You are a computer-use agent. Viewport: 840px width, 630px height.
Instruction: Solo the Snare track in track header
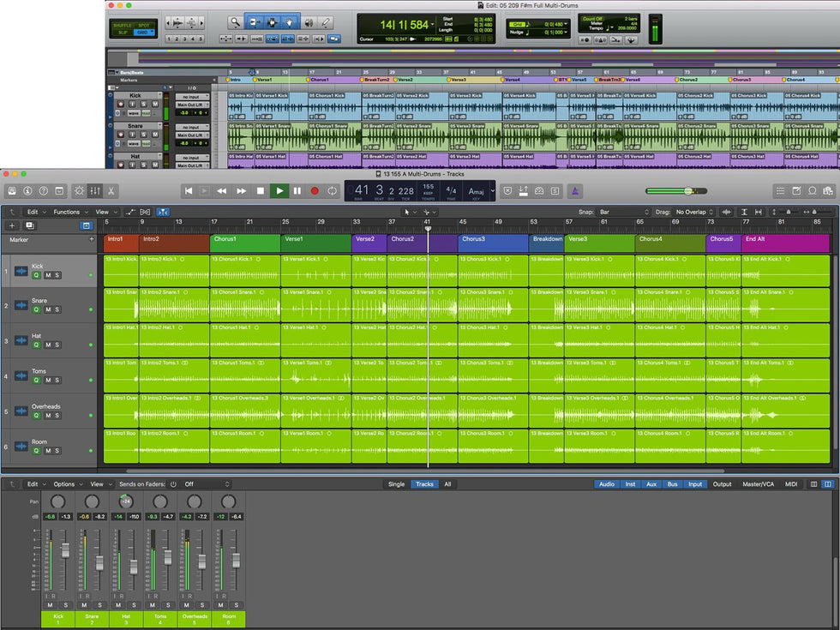pyautogui.click(x=57, y=310)
